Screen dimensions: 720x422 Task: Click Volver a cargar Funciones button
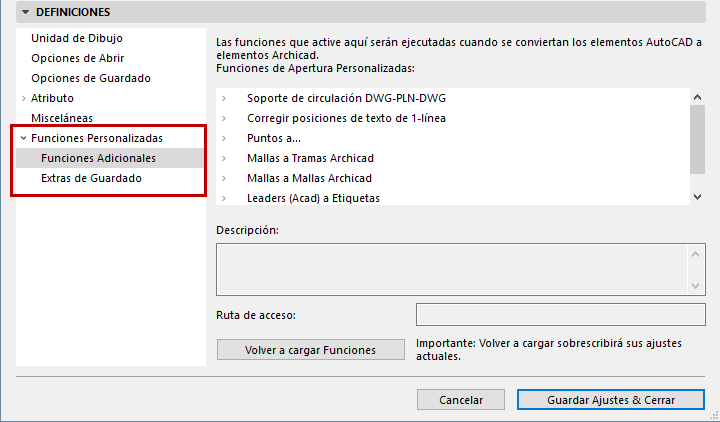click(311, 350)
